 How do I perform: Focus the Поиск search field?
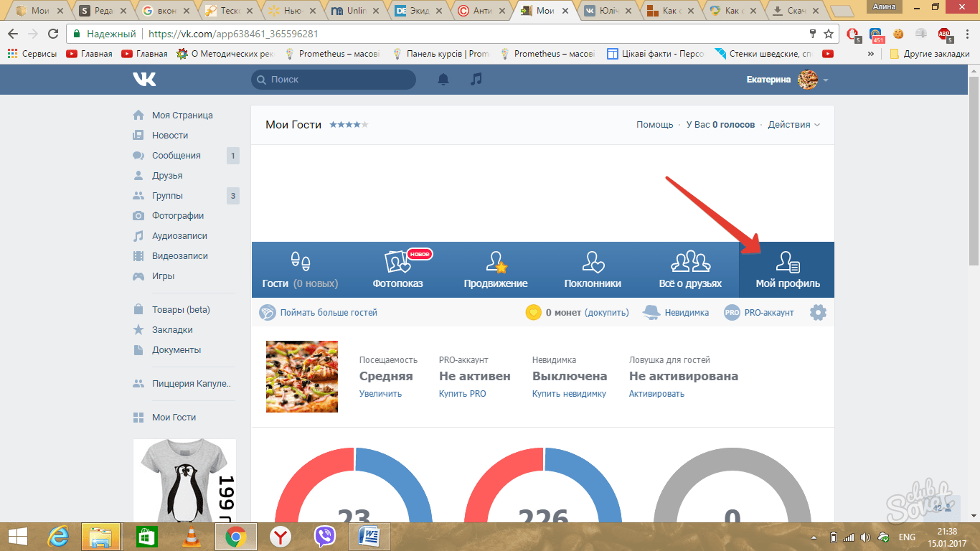pyautogui.click(x=334, y=80)
